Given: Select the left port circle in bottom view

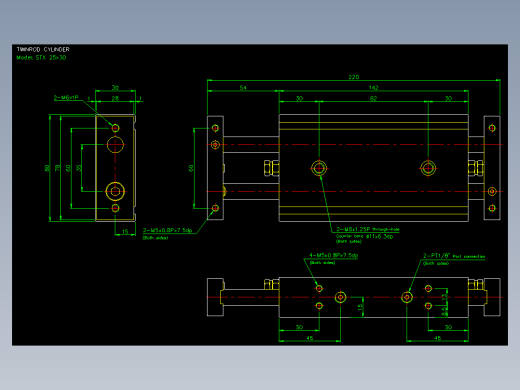Looking at the screenshot, I should (x=340, y=297).
